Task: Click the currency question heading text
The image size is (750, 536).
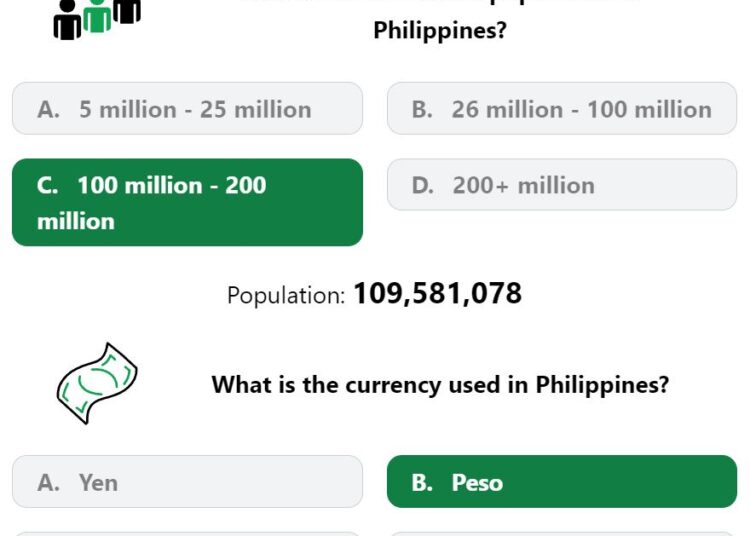Action: click(x=440, y=385)
